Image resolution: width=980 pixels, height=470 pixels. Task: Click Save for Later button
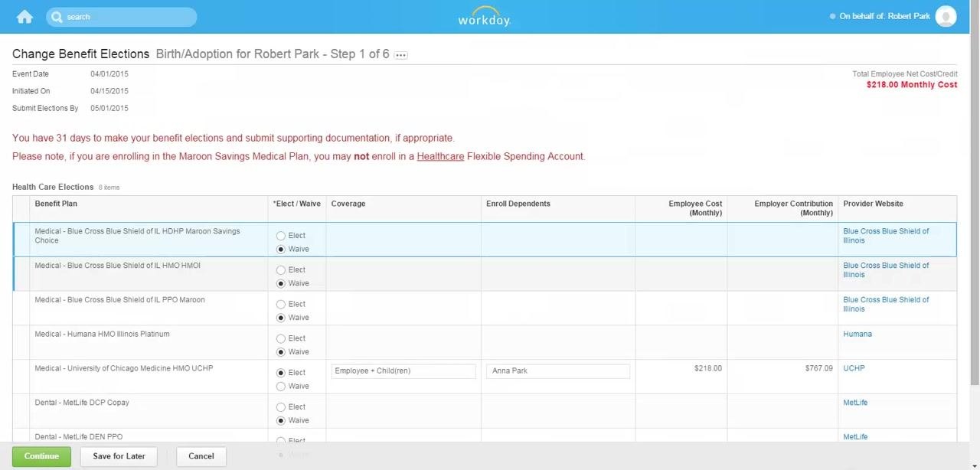119,457
